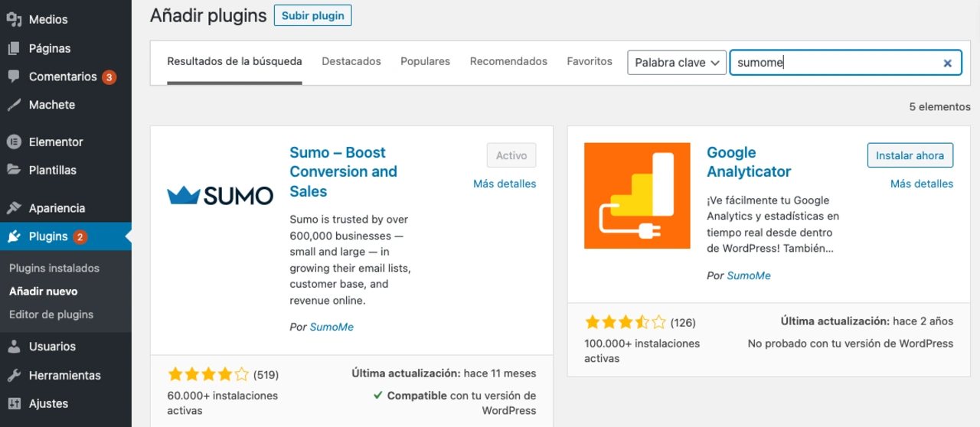980x427 pixels.
Task: Click the Subir plugin button
Action: point(312,15)
